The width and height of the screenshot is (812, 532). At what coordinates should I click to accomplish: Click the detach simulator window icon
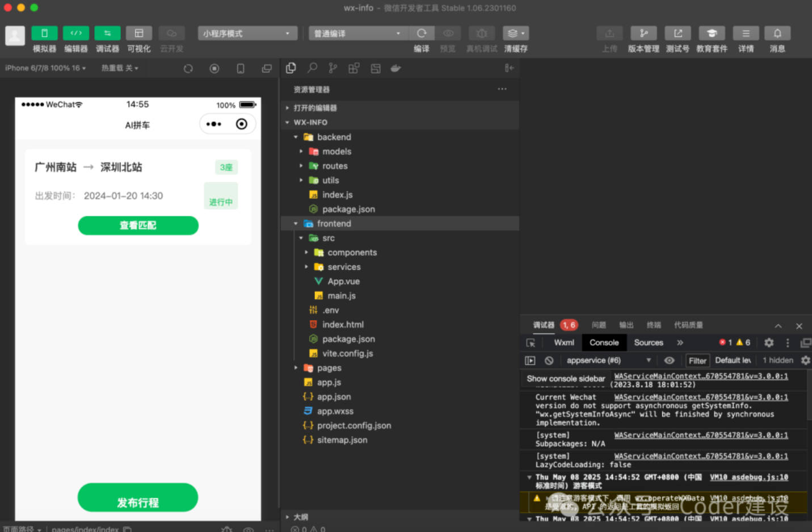coord(267,69)
